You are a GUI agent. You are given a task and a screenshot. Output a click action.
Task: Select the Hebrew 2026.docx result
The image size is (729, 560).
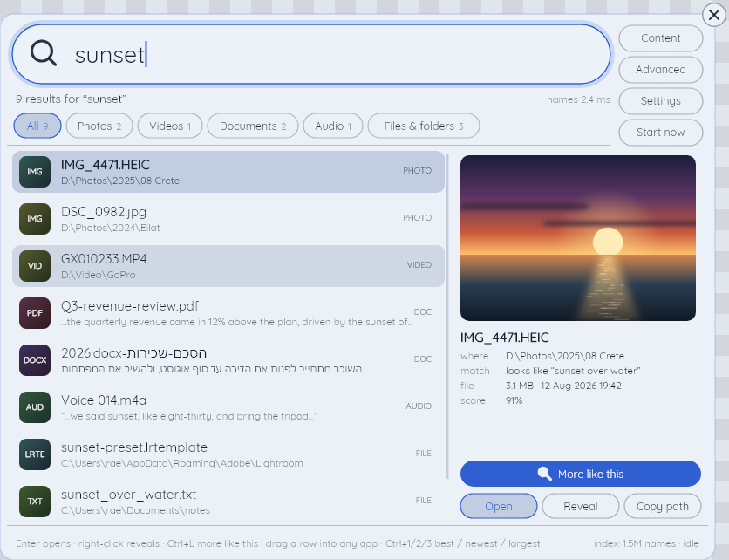pyautogui.click(x=228, y=360)
